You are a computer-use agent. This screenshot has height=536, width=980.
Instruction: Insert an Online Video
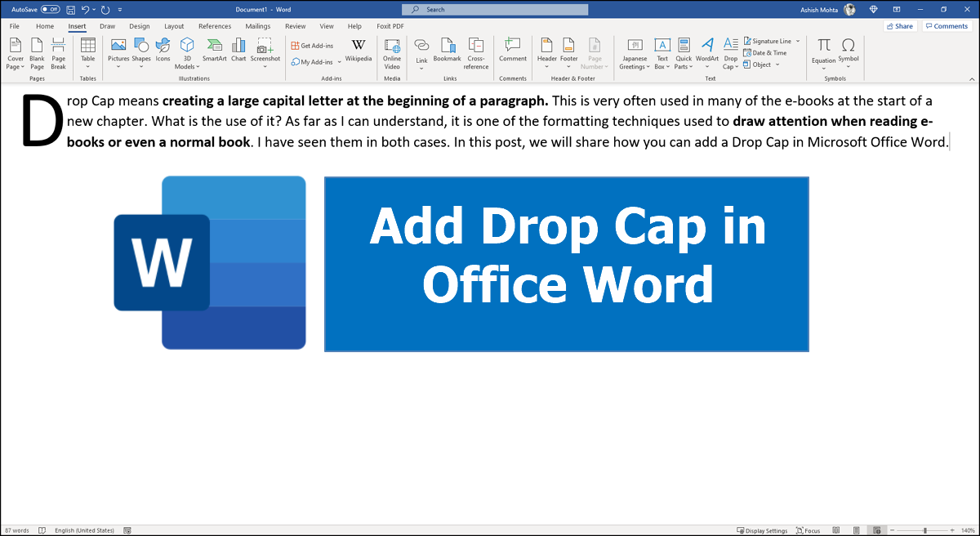392,53
